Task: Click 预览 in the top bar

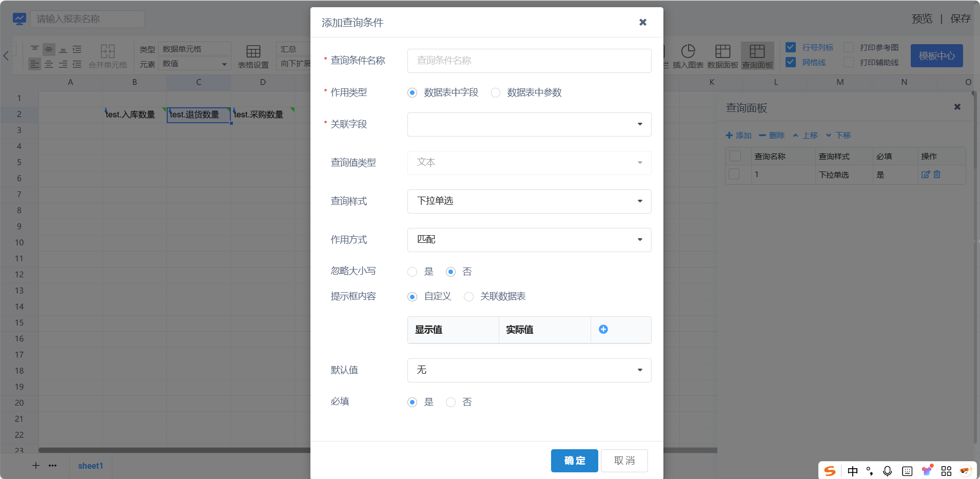Action: 922,19
